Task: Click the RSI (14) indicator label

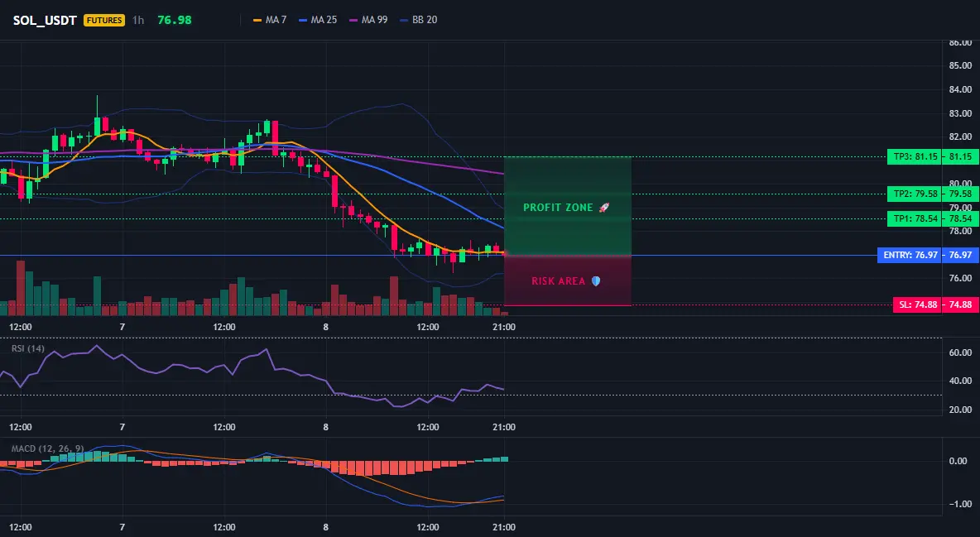Action: coord(28,348)
